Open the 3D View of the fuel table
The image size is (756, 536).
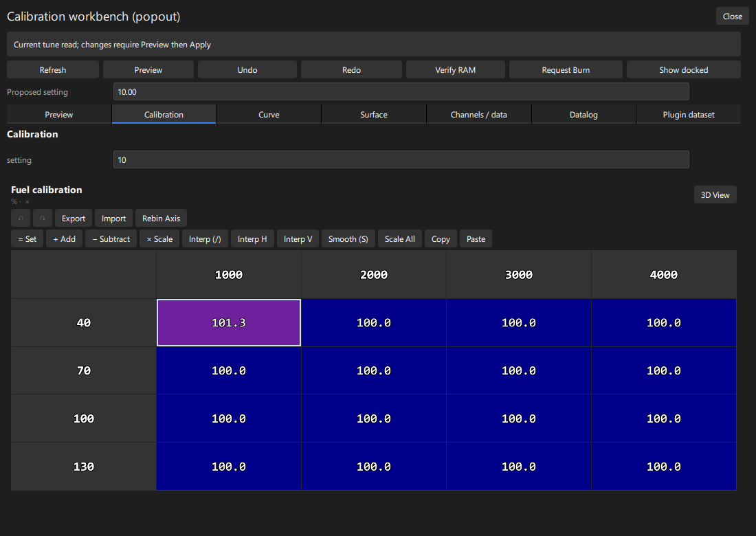(x=715, y=194)
